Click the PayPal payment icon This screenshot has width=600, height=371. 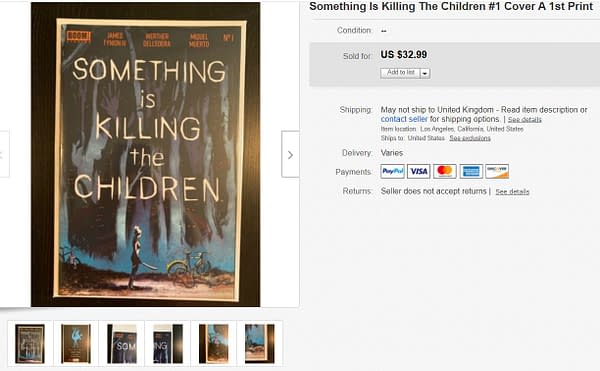click(x=392, y=171)
